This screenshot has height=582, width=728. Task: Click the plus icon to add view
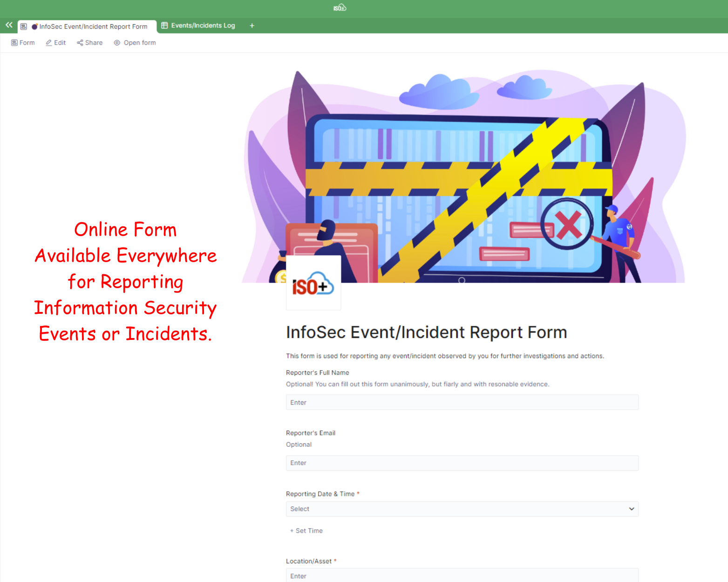[x=252, y=26]
